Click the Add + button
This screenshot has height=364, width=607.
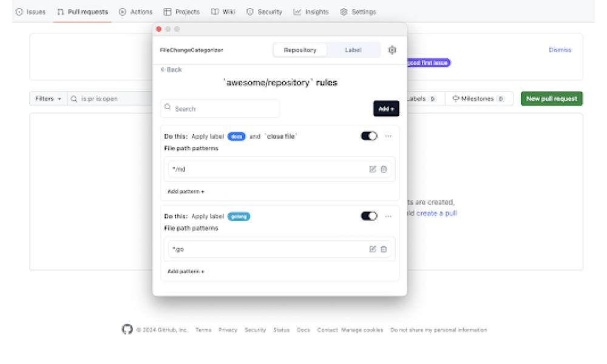click(x=386, y=109)
